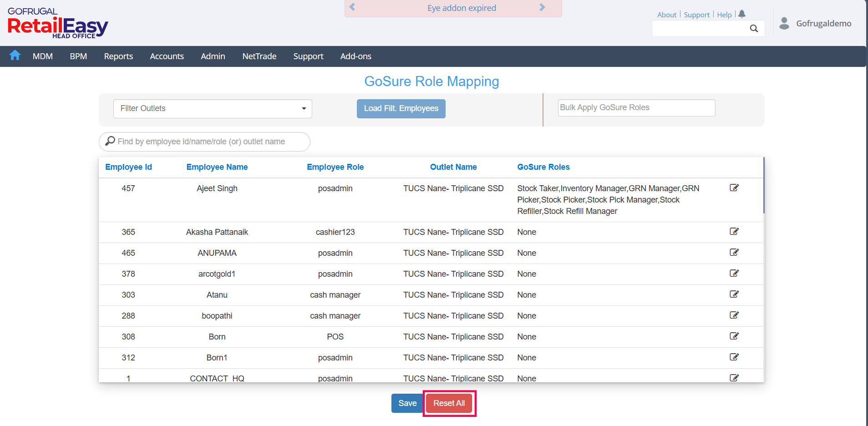Click edit icon for ANUPAMA row
868x426 pixels.
pos(734,253)
